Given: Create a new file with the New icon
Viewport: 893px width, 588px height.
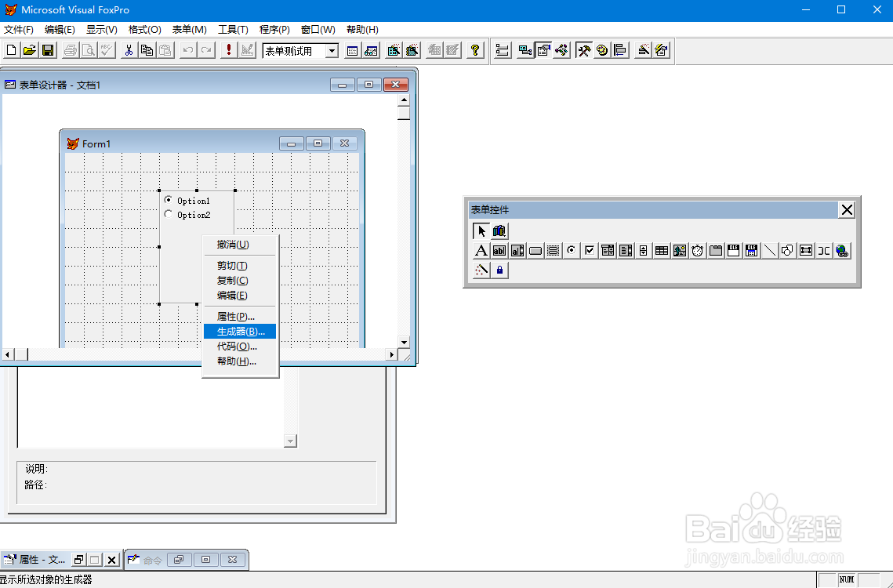Looking at the screenshot, I should click(x=11, y=50).
